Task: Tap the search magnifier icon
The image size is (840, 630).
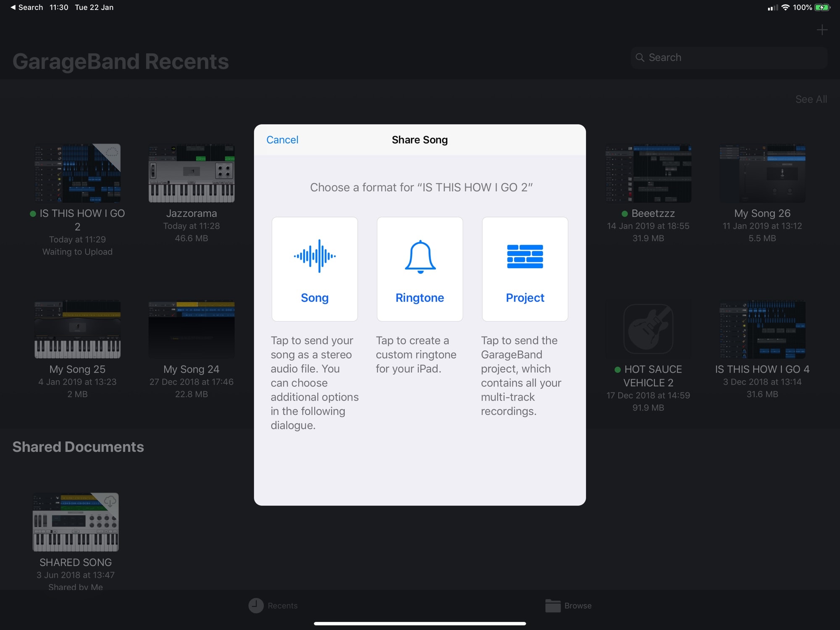Action: pyautogui.click(x=640, y=57)
